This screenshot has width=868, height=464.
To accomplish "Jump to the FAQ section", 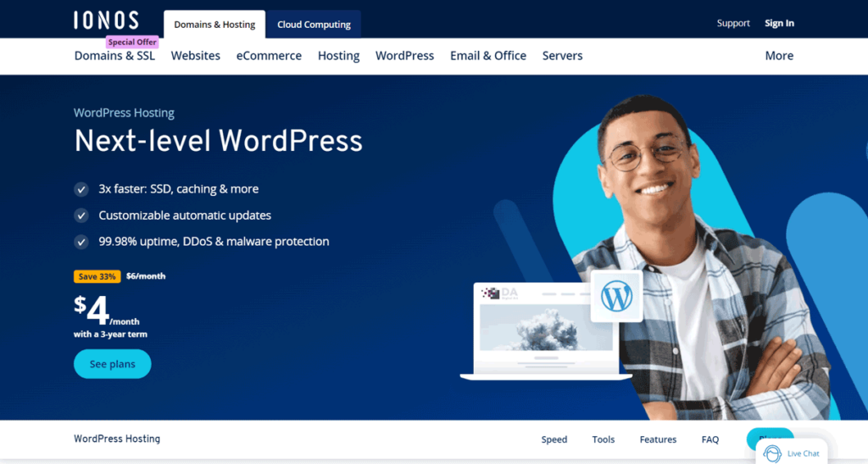I will pos(710,439).
